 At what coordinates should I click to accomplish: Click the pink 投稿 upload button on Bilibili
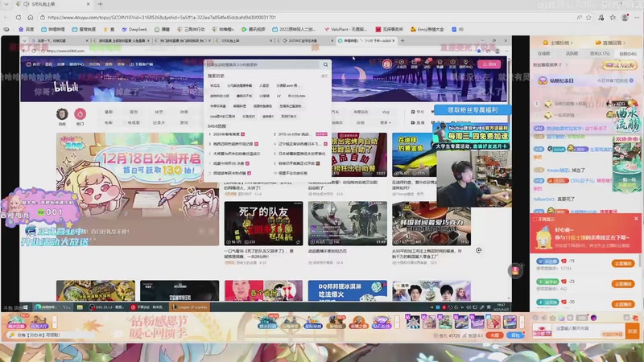click(x=489, y=64)
